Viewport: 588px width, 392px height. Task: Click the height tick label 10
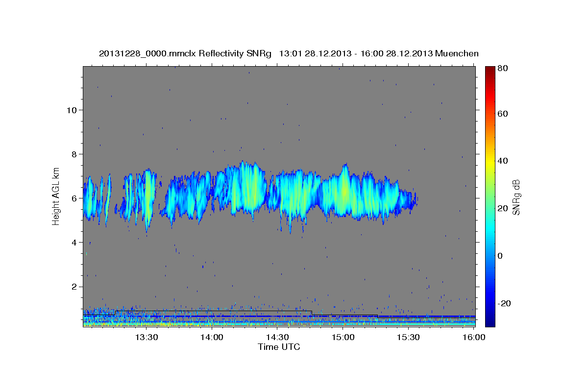(71, 110)
